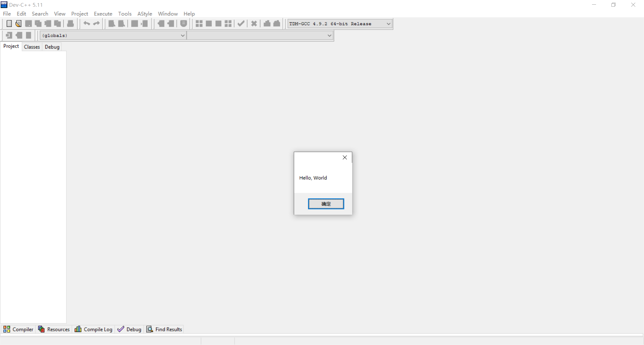Switch to the Project side tab

point(11,46)
